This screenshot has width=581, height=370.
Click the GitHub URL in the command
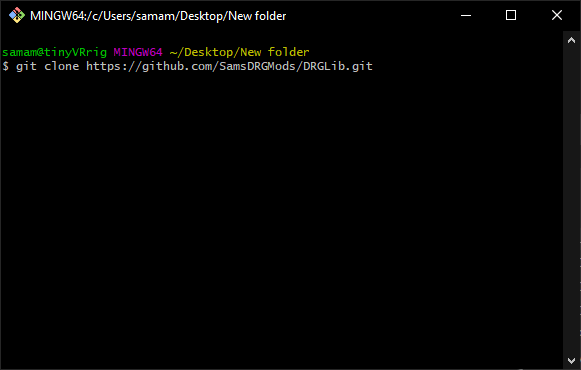click(x=229, y=66)
